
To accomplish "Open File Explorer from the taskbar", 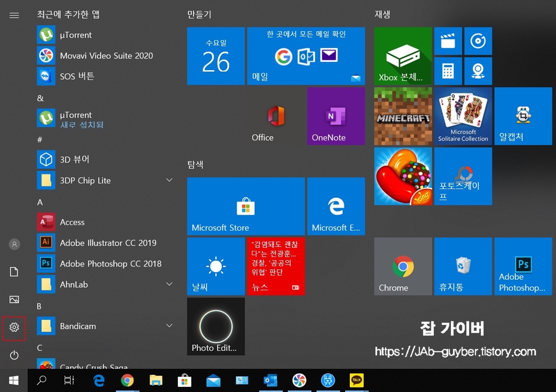I will (x=156, y=381).
